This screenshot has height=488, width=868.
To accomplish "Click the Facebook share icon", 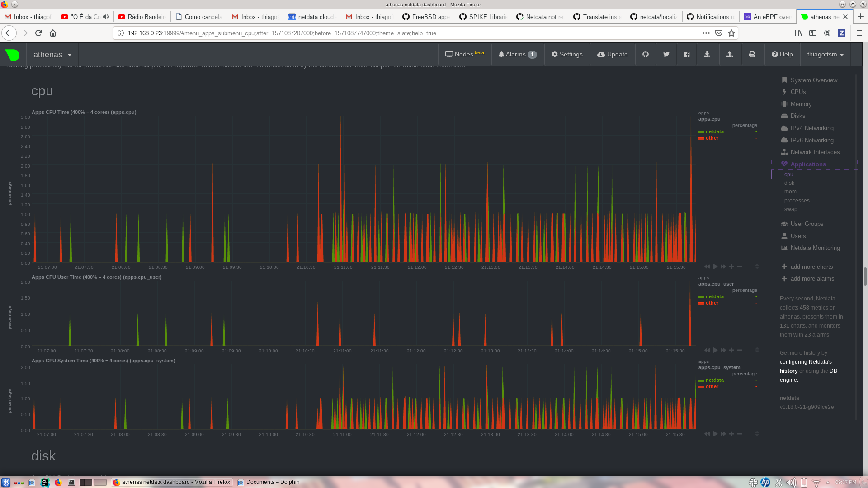I will [687, 54].
